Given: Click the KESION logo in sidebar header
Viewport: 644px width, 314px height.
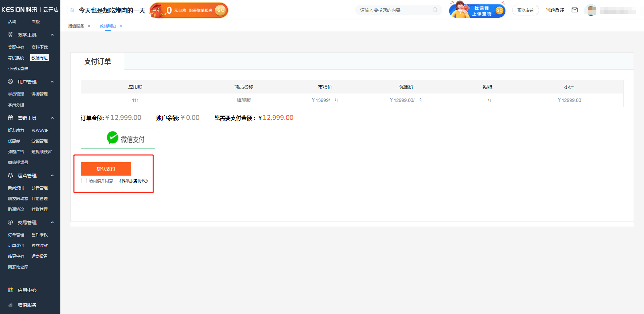Looking at the screenshot, I should coord(19,10).
